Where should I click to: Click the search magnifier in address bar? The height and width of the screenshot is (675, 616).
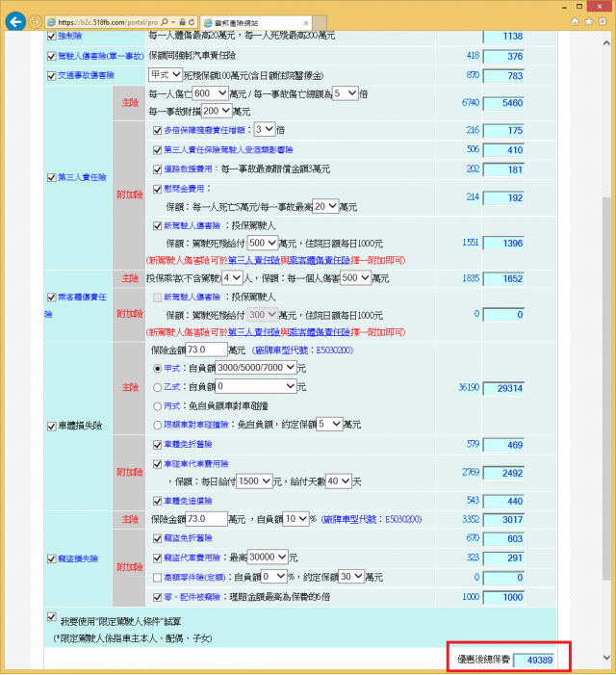tap(165, 22)
